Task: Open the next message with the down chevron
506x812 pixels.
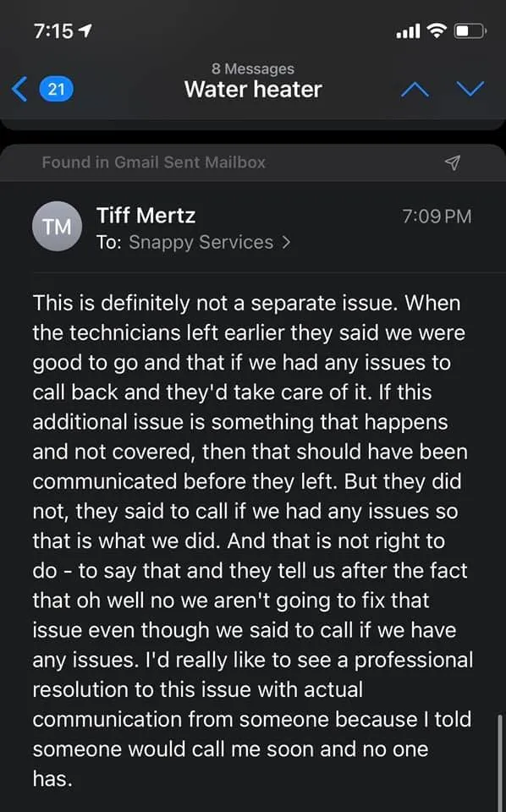Action: pos(470,88)
